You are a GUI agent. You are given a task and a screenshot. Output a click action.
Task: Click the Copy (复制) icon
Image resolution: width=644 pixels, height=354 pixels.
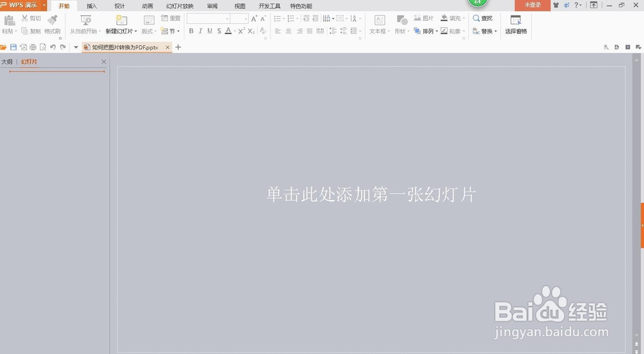pos(24,31)
